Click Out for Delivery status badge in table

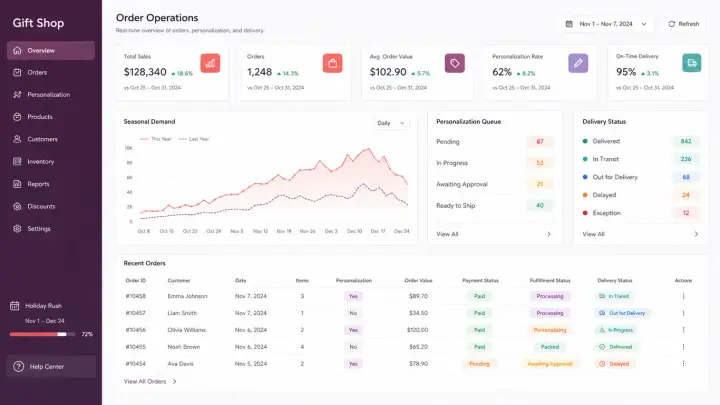[x=622, y=313]
